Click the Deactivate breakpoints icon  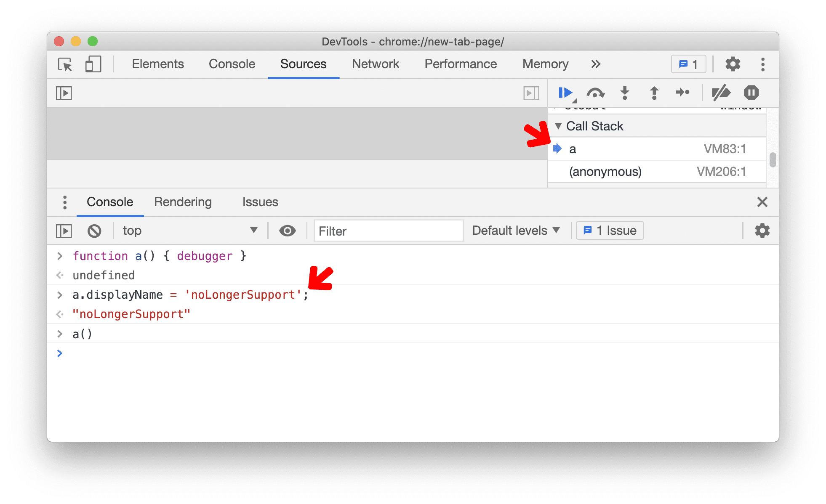pyautogui.click(x=722, y=93)
